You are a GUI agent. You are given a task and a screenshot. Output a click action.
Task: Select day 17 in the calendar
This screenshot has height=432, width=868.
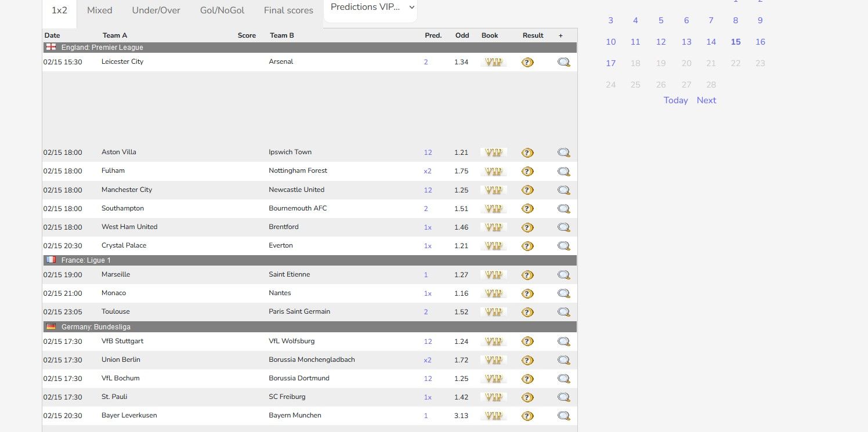click(611, 63)
